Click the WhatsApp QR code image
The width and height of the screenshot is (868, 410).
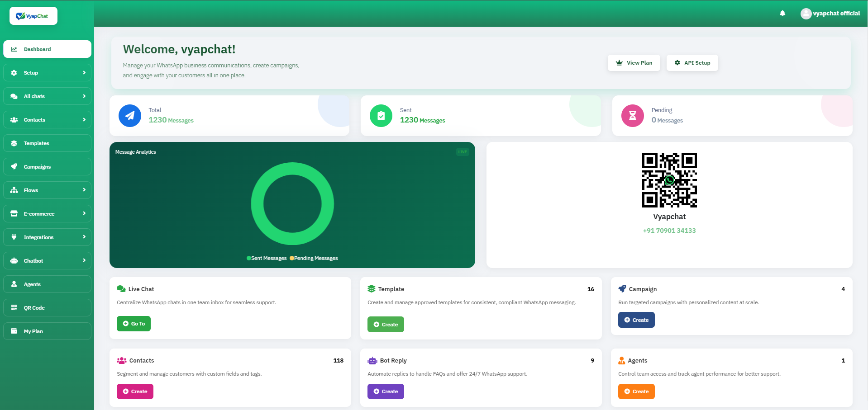coord(669,180)
